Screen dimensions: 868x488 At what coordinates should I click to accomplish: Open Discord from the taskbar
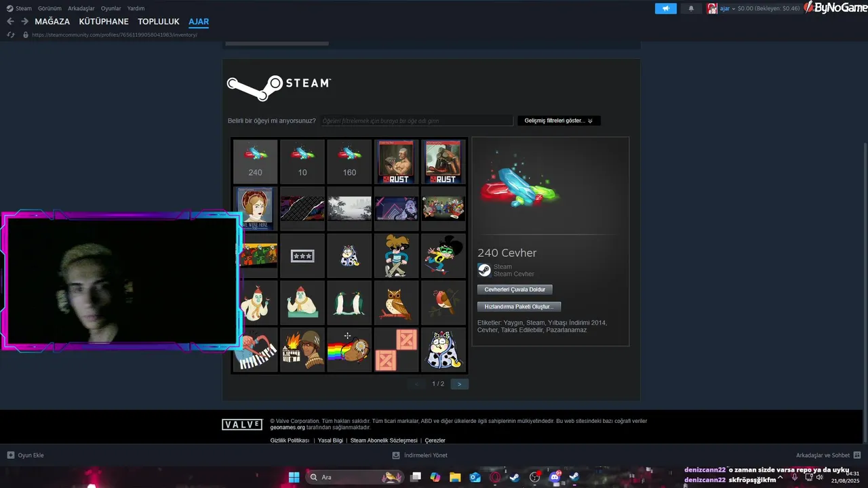(x=555, y=477)
